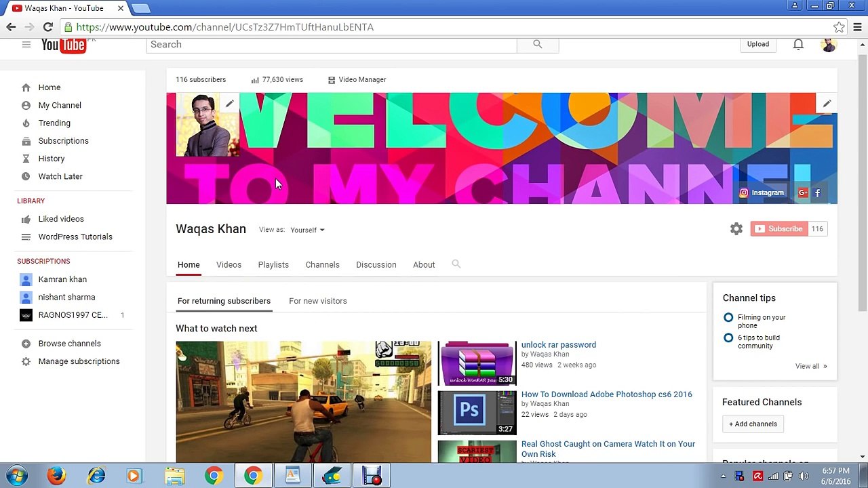Screen dimensions: 868x488
Task: Switch to the Playlists tab
Action: (x=273, y=265)
